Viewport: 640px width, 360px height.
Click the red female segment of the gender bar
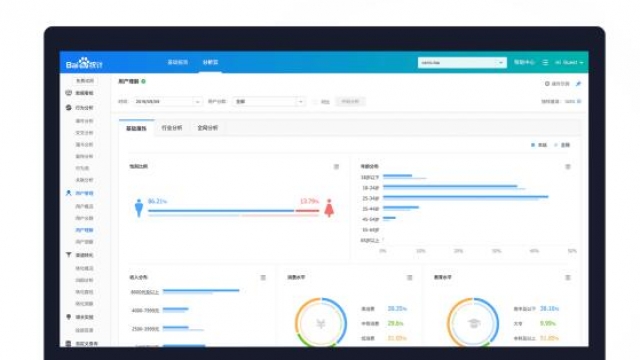(x=307, y=211)
